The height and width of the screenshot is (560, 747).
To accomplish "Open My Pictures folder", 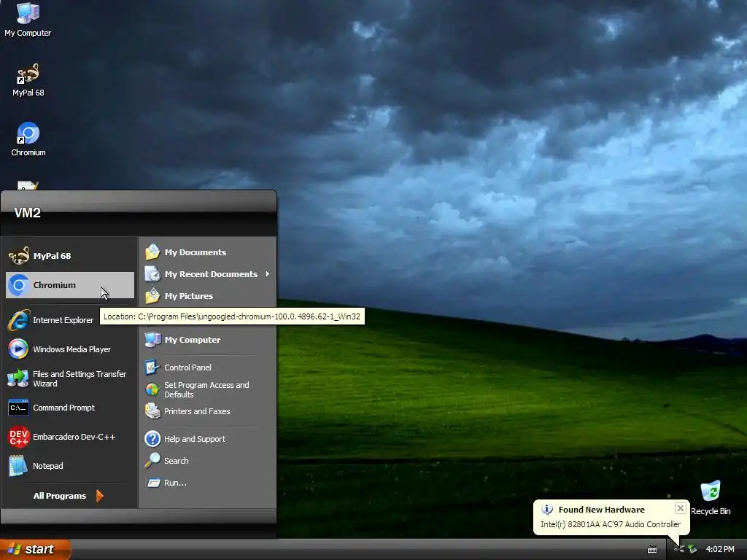I will tap(207, 296).
